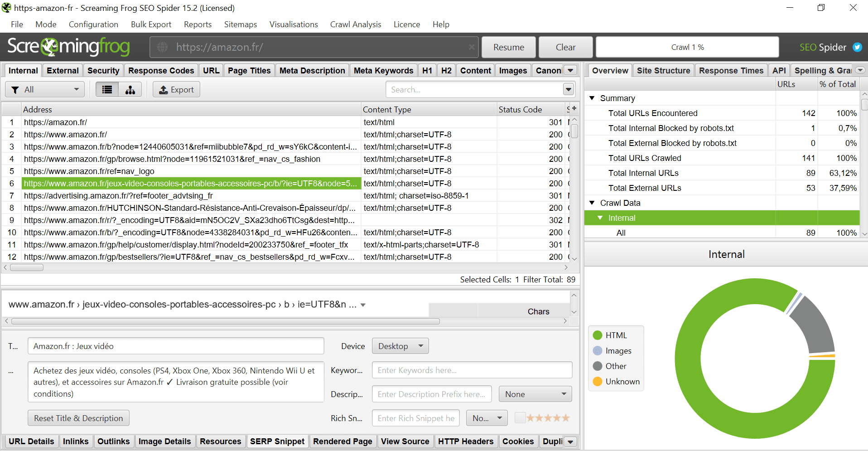Image resolution: width=868 pixels, height=451 pixels.
Task: Click the Resume crawl button
Action: pyautogui.click(x=508, y=47)
